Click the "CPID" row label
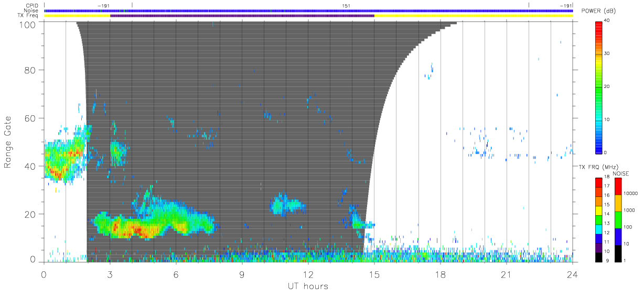This screenshot has width=644, height=297. click(x=33, y=5)
